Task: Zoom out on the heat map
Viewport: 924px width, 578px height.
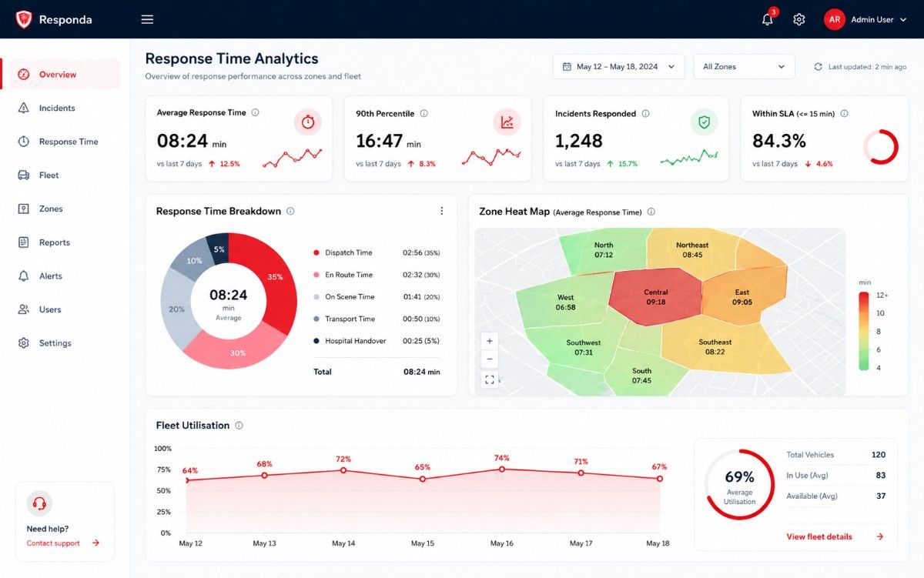Action: click(x=490, y=359)
